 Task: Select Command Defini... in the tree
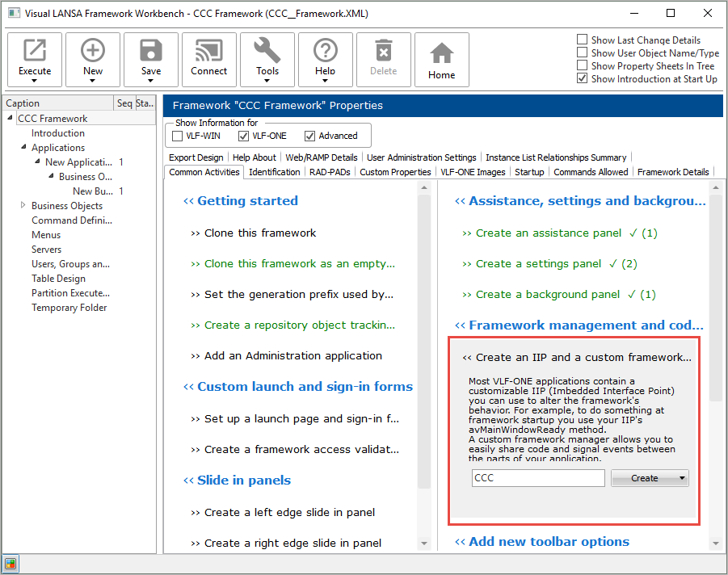tap(72, 220)
